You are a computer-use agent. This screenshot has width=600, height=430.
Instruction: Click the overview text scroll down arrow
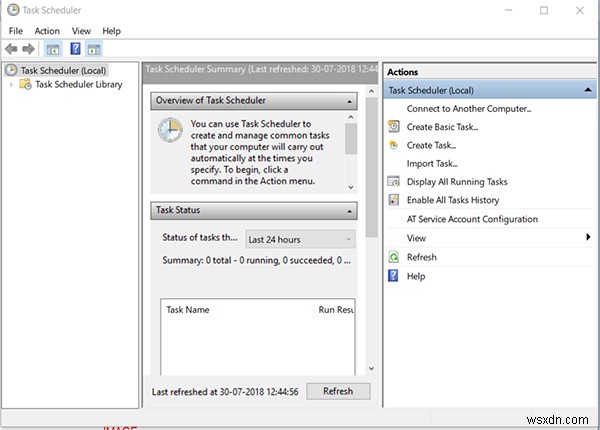coord(351,187)
